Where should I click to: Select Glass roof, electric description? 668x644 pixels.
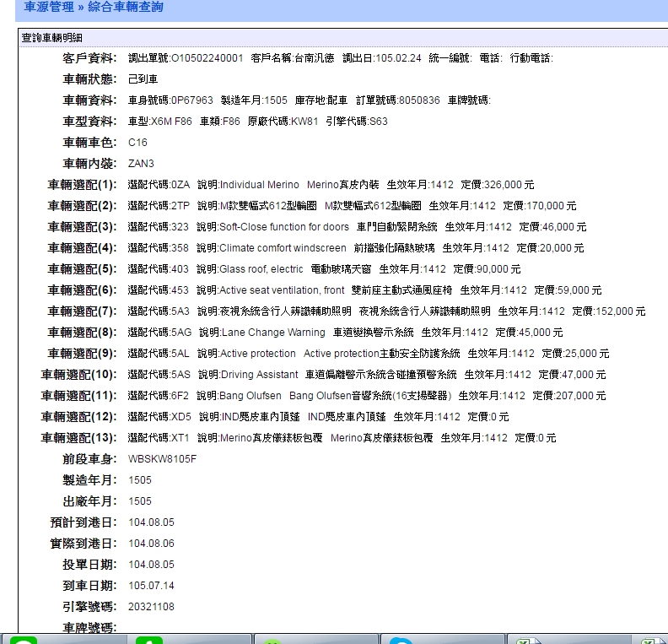(x=261, y=269)
